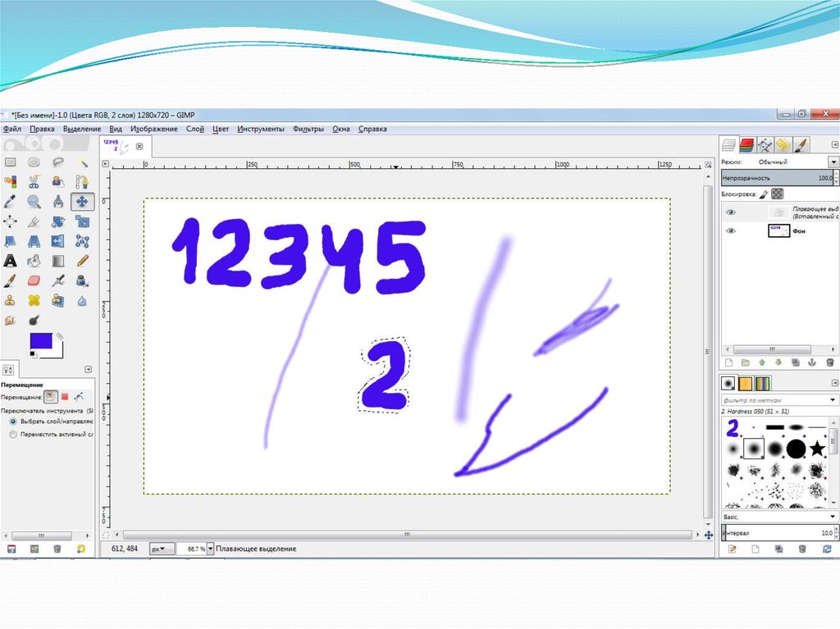The width and height of the screenshot is (840, 629).
Task: Switch to the Channels tab
Action: point(746,144)
